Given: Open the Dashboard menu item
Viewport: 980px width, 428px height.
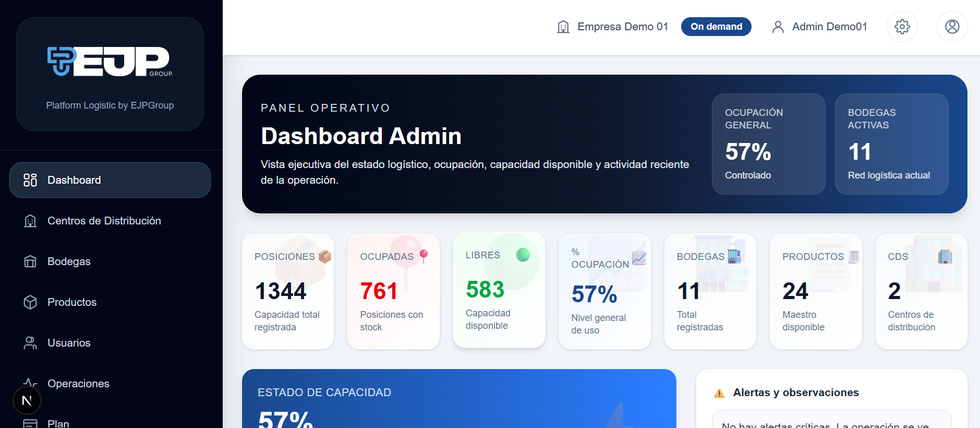Looking at the screenshot, I should coord(110,180).
